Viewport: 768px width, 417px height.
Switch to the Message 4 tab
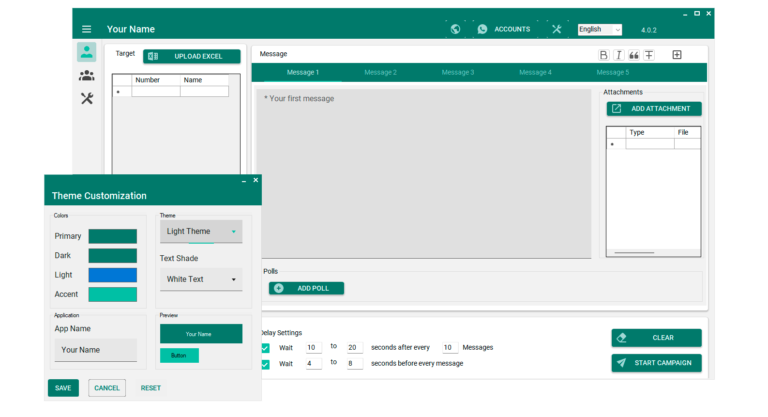pos(535,72)
